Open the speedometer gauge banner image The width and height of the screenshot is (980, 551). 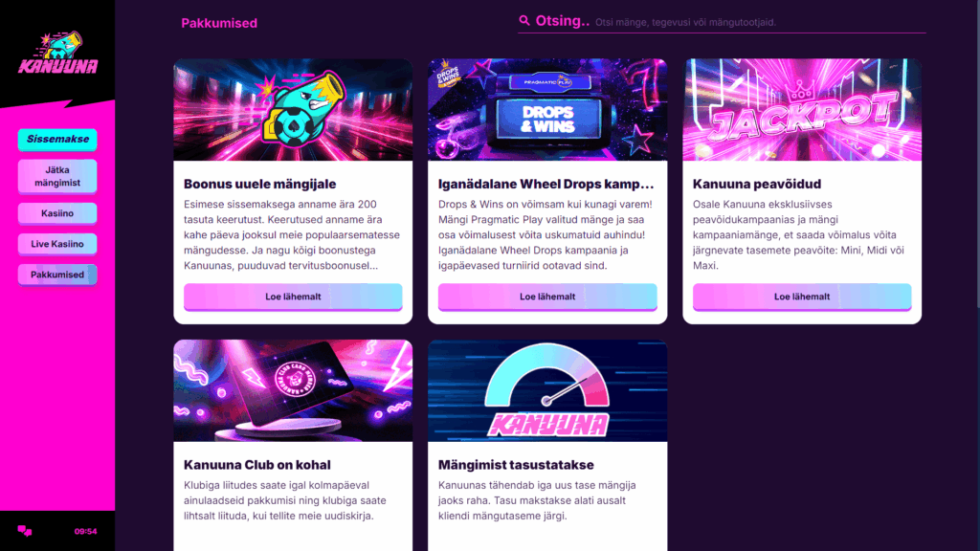(547, 391)
